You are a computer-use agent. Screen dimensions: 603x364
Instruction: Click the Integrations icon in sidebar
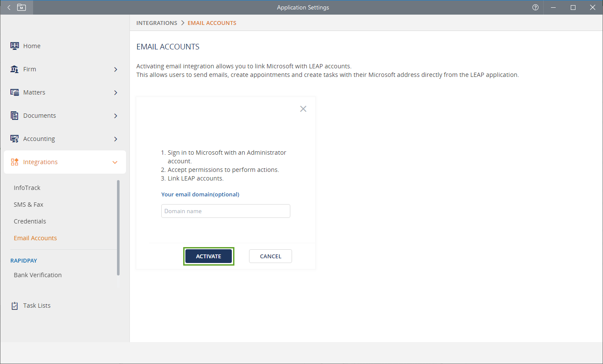(x=15, y=162)
